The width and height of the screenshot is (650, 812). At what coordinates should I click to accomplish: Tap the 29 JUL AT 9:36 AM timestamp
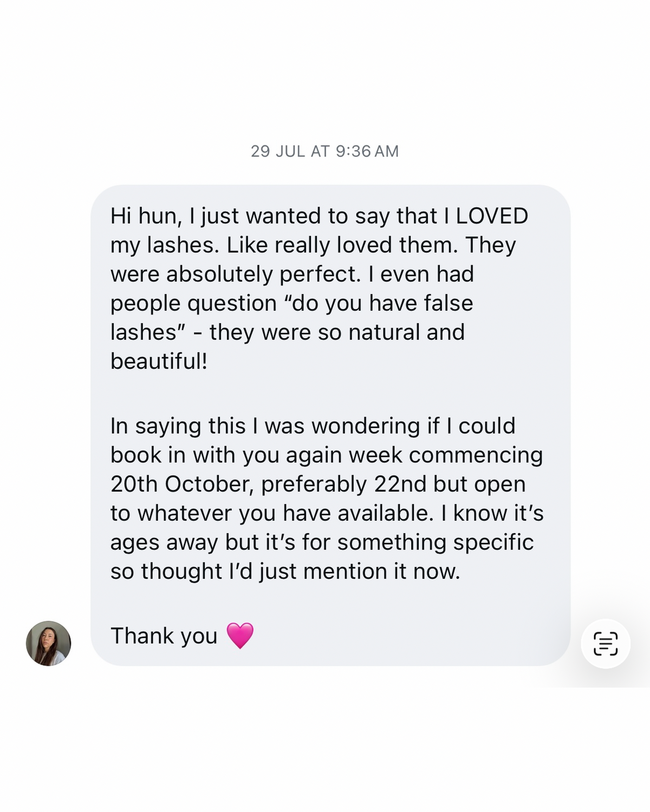click(324, 151)
